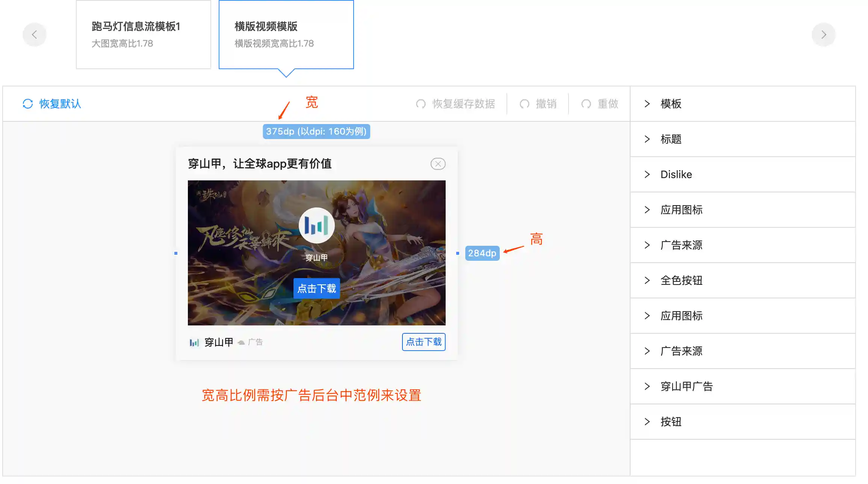Click the right resize handle of preview

click(457, 253)
